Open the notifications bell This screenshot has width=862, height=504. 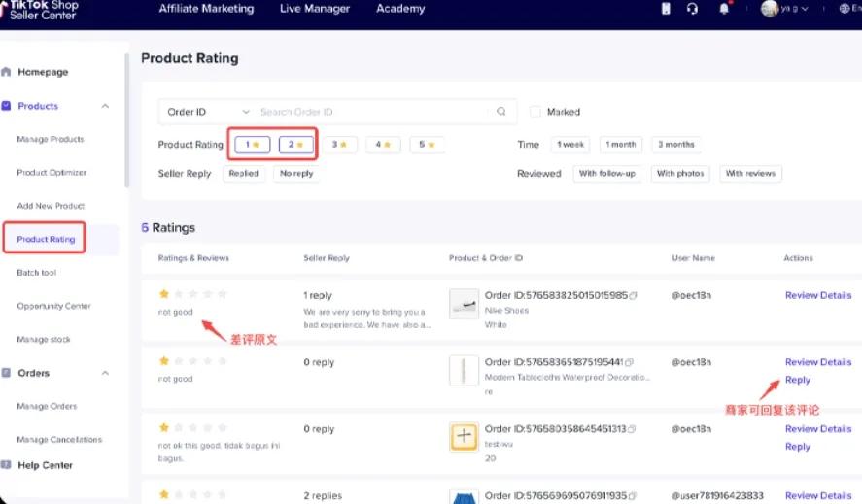(723, 9)
